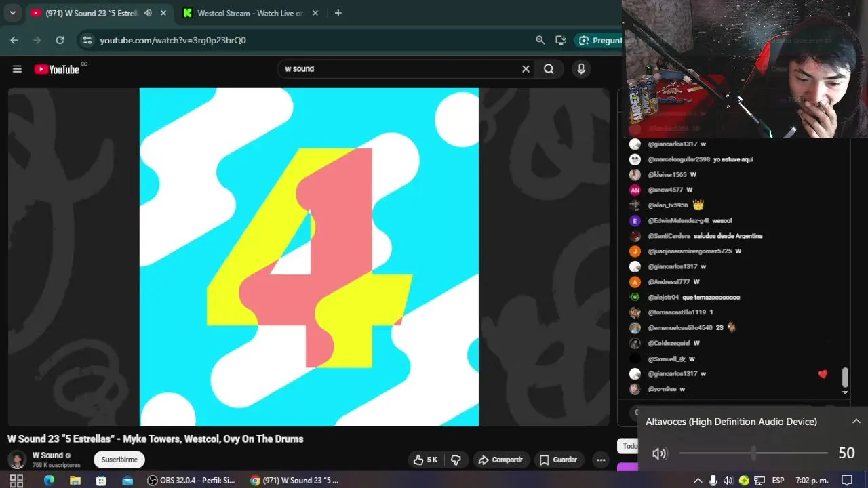The image size is (868, 488).
Task: Click the address bar URL
Action: click(173, 40)
